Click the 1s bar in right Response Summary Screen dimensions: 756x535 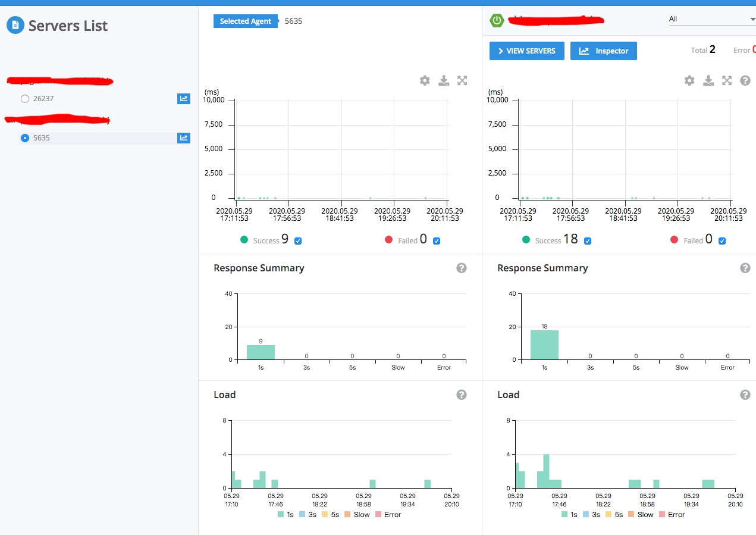pyautogui.click(x=544, y=345)
